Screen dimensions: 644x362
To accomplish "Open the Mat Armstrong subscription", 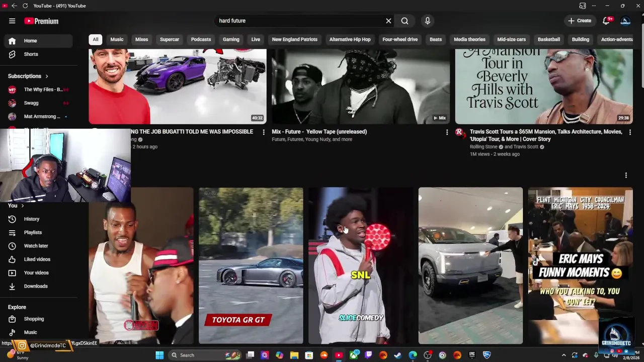I will tap(38, 117).
